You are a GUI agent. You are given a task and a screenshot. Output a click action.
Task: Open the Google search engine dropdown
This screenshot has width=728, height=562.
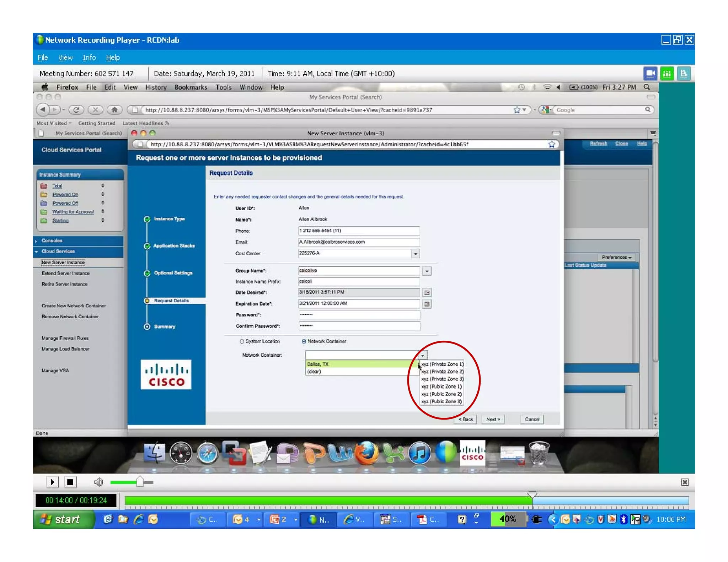click(x=546, y=110)
